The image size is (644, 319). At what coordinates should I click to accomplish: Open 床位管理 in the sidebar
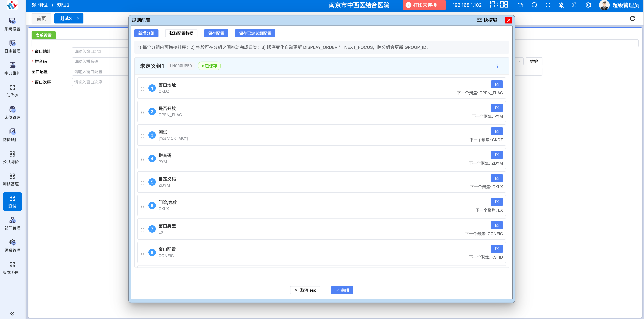(12, 113)
